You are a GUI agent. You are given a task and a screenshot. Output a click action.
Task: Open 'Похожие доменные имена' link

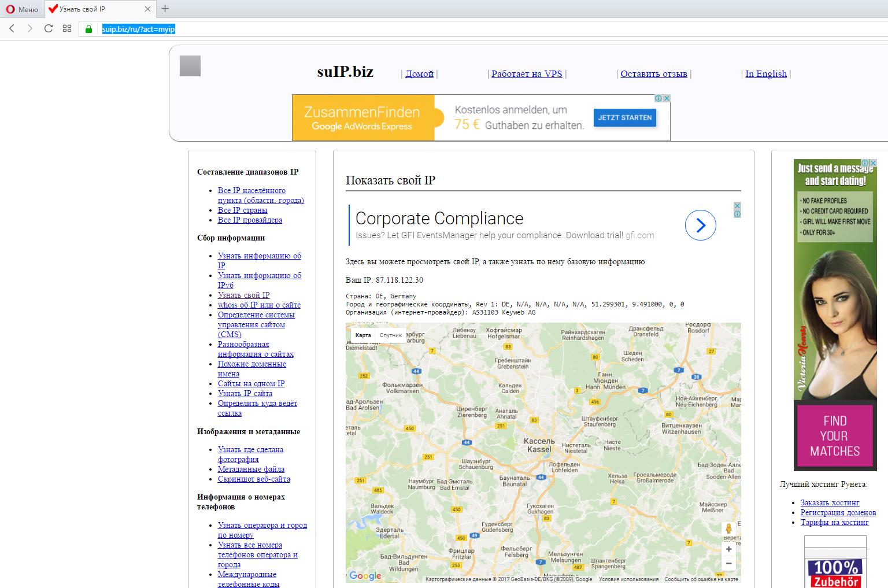click(x=252, y=369)
